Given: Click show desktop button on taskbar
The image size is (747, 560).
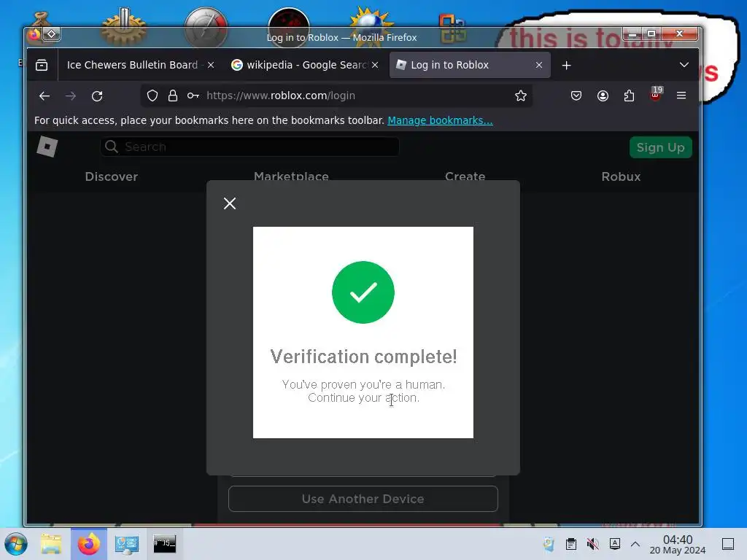Looking at the screenshot, I should click(x=728, y=544).
